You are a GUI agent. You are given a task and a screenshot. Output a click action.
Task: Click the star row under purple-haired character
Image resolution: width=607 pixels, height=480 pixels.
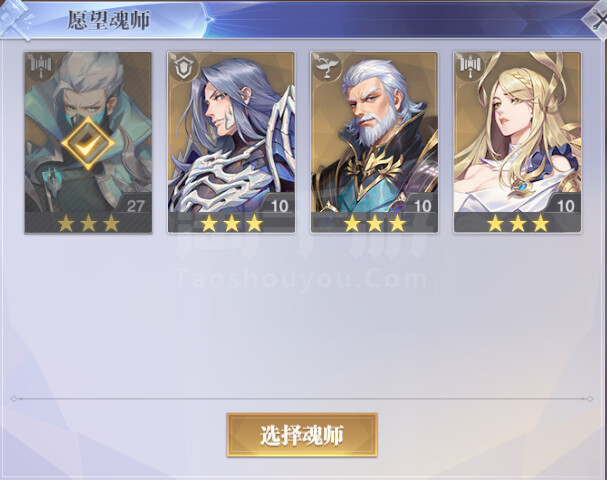pyautogui.click(x=231, y=223)
